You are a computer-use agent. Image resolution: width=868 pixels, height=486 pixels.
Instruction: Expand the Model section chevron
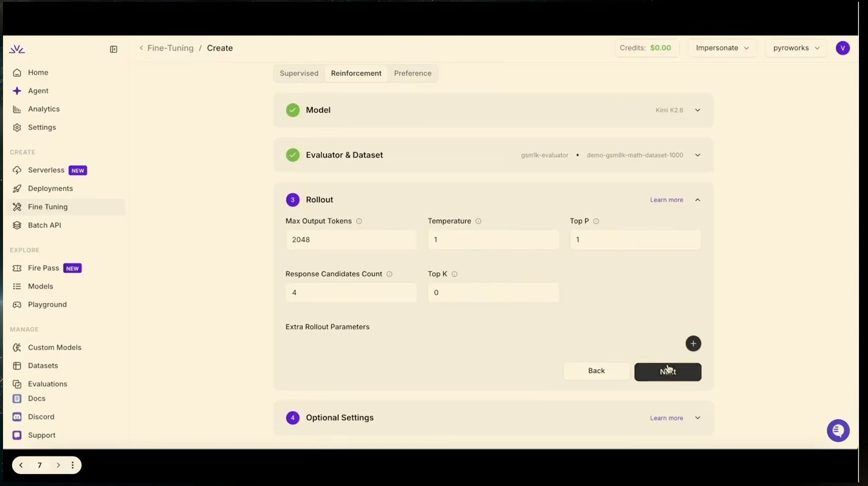point(697,110)
